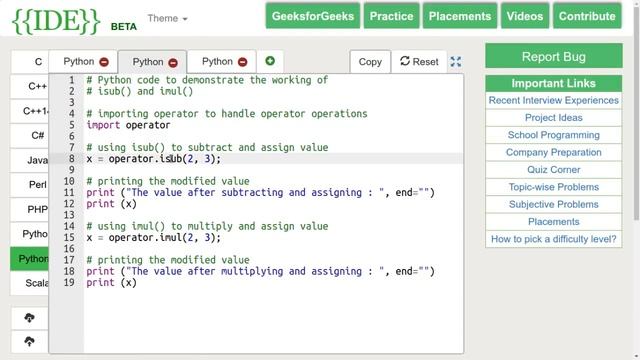Viewport: 640px width, 360px height.
Task: Open GeeksforGeeks from header
Action: [x=313, y=16]
